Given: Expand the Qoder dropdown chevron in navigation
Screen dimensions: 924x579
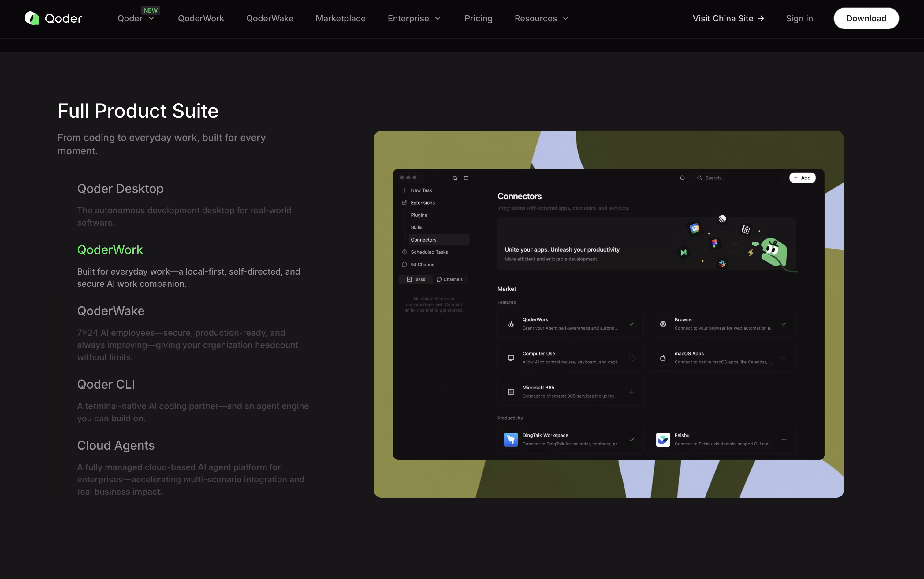Looking at the screenshot, I should (x=151, y=18).
